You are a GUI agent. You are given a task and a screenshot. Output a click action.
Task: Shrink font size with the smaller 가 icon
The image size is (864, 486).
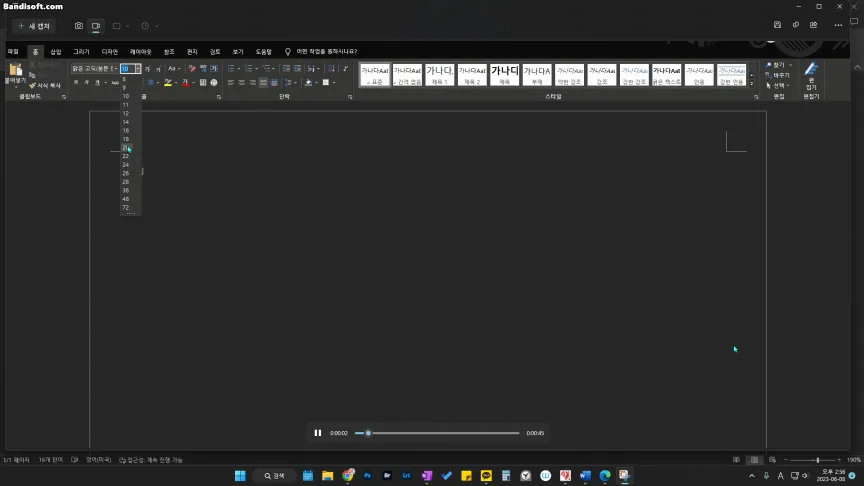pos(158,69)
